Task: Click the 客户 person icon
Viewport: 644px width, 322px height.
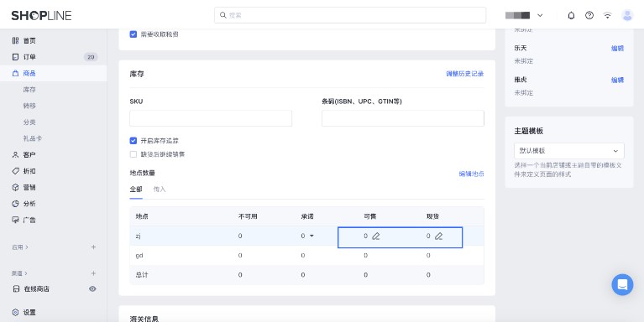Action: pos(16,154)
